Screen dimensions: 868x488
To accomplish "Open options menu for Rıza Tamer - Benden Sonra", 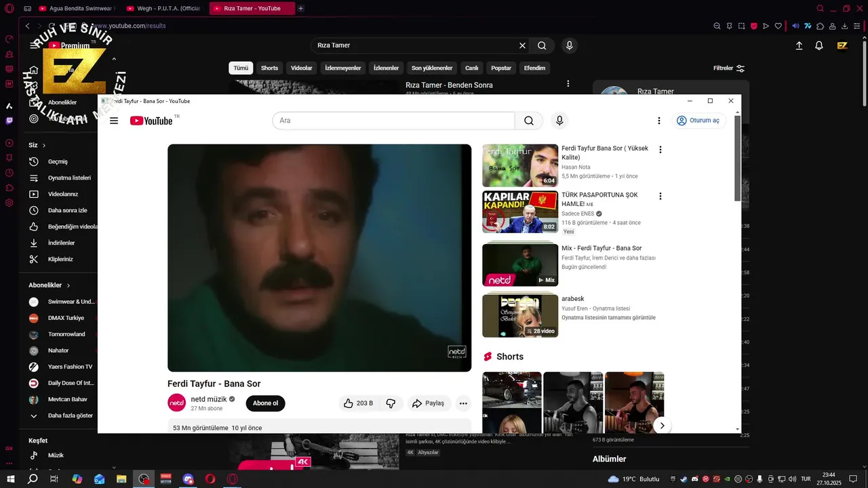I will [568, 84].
